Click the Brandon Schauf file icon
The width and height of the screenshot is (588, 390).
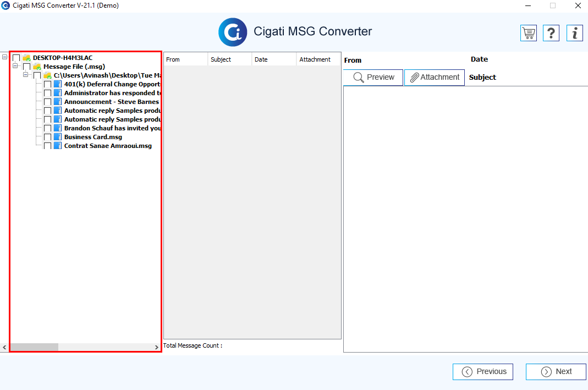coord(58,128)
